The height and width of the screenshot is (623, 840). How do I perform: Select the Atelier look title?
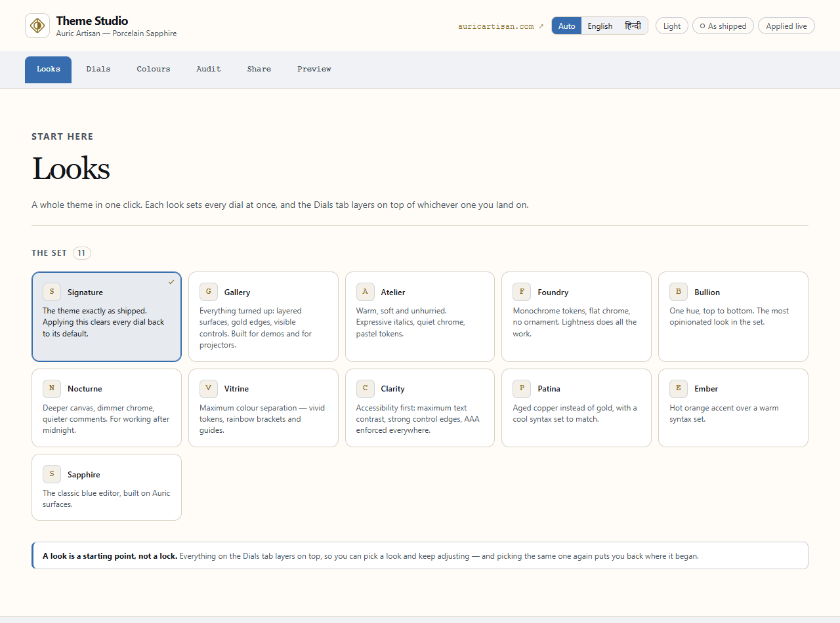click(x=393, y=292)
